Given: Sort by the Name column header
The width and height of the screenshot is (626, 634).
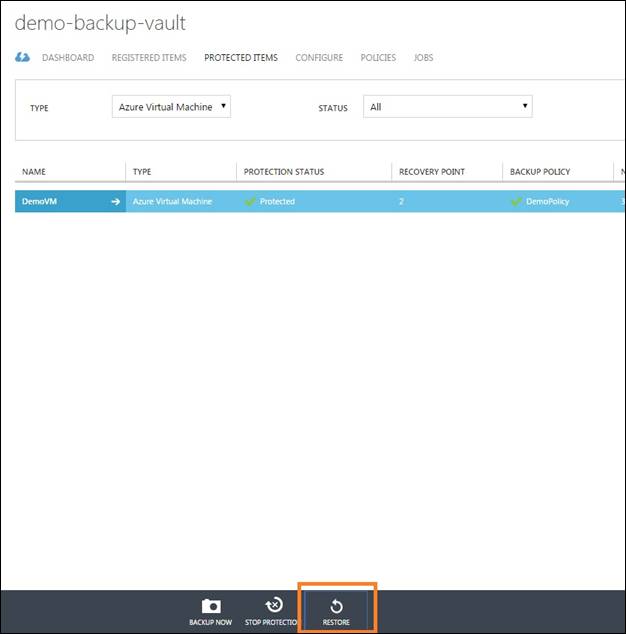Looking at the screenshot, I should (x=34, y=172).
